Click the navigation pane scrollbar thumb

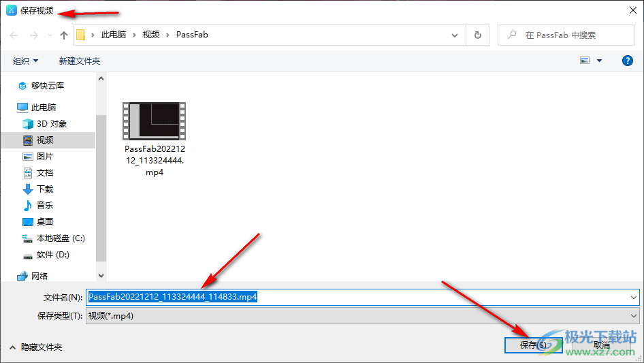[x=101, y=188]
